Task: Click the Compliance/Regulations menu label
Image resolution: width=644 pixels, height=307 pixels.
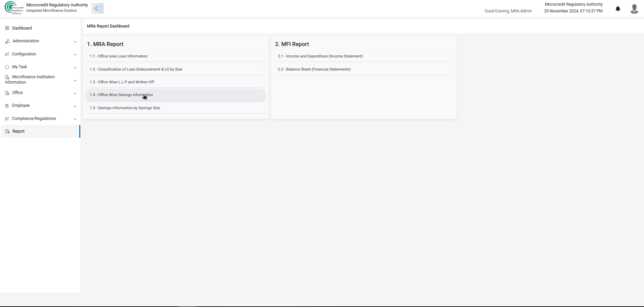Action: pyautogui.click(x=34, y=119)
